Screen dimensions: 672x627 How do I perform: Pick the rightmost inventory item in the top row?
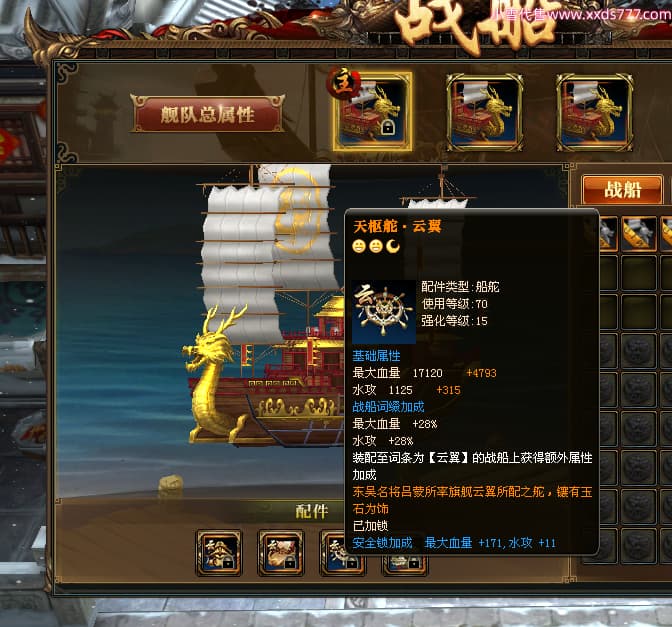pos(666,234)
